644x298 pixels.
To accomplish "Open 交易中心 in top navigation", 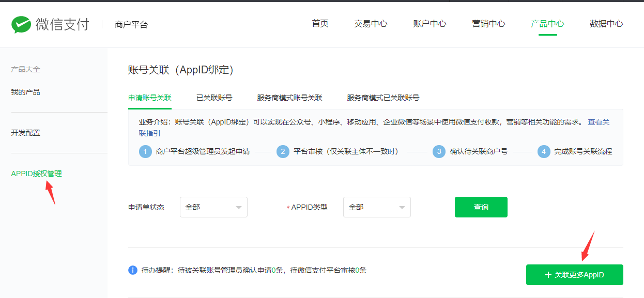I will pos(371,24).
